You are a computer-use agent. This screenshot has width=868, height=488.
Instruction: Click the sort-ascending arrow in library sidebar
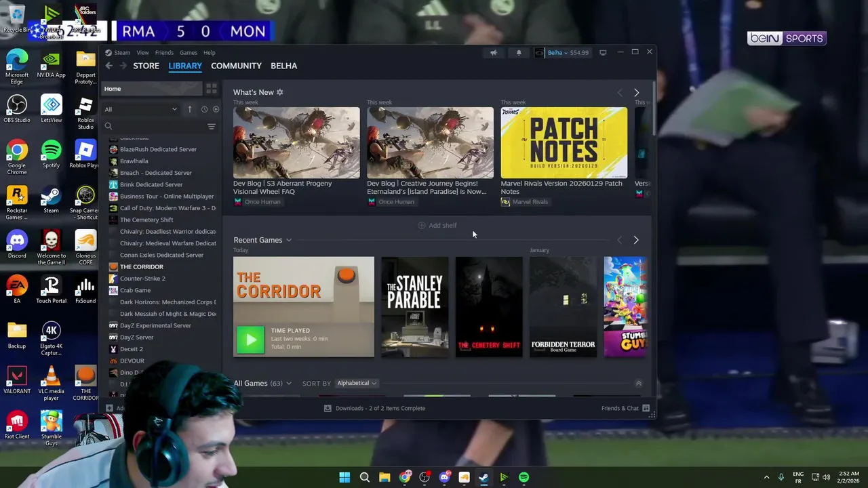click(x=190, y=109)
